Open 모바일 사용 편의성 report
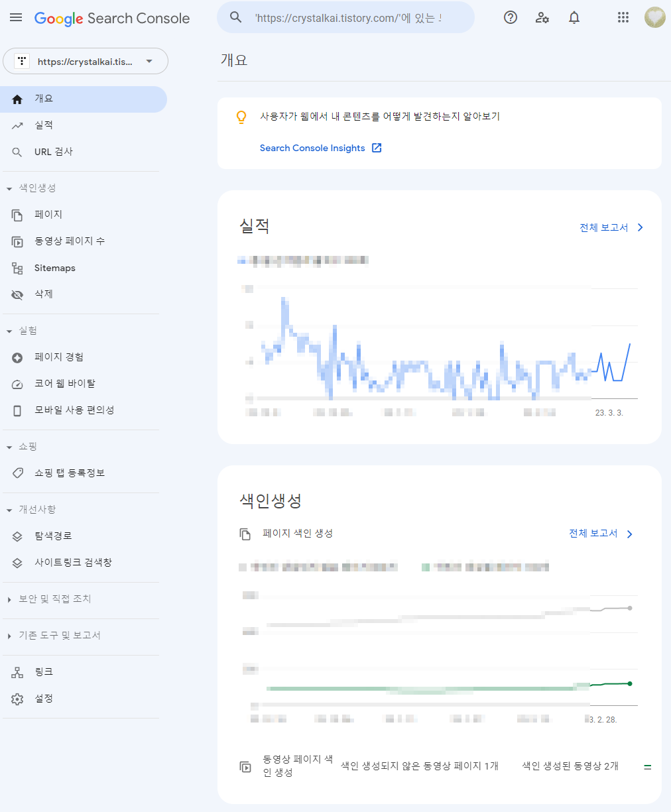The width and height of the screenshot is (671, 812). click(84, 410)
